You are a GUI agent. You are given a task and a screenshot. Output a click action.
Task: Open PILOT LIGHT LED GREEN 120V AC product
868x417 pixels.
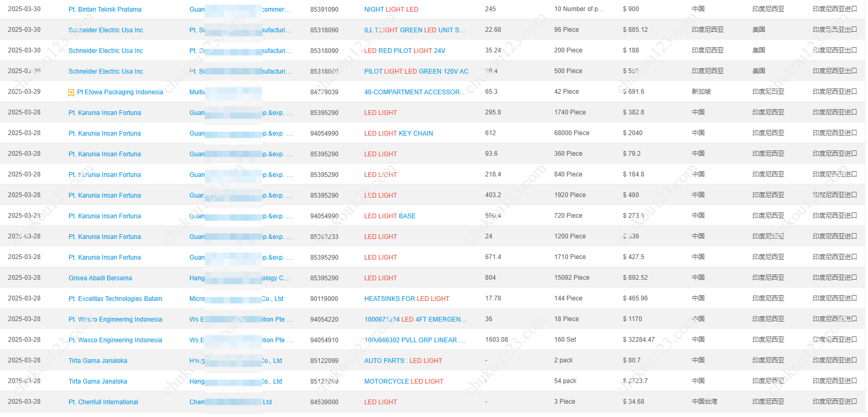[x=416, y=72]
